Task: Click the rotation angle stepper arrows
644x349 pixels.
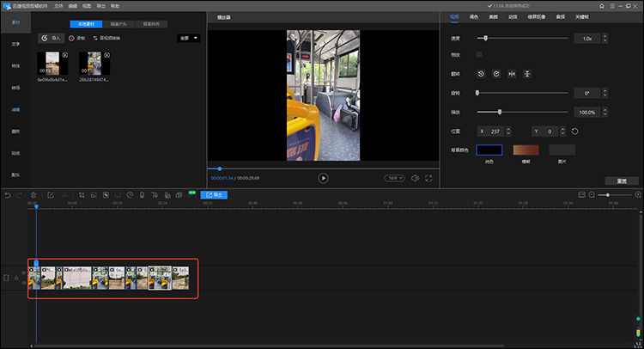Action: click(605, 94)
